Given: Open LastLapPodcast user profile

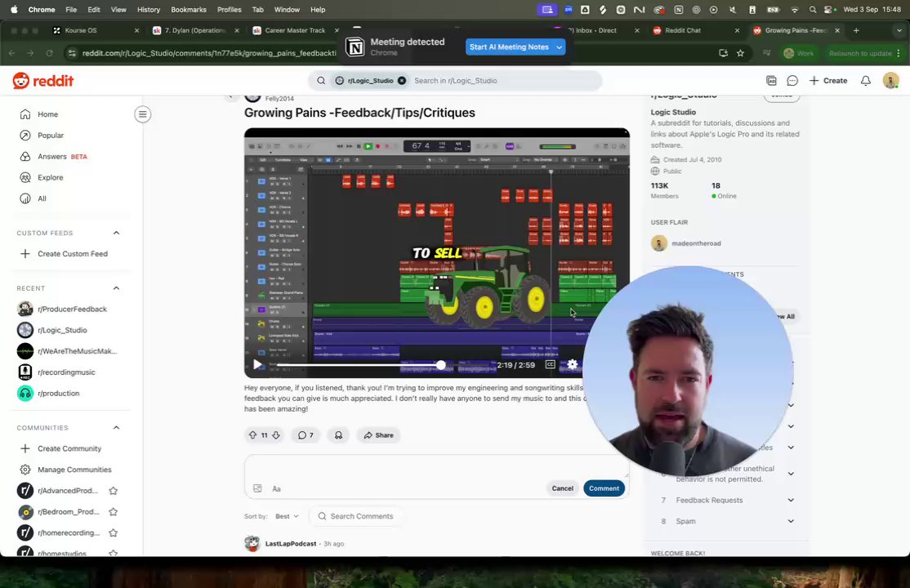Looking at the screenshot, I should click(x=291, y=544).
